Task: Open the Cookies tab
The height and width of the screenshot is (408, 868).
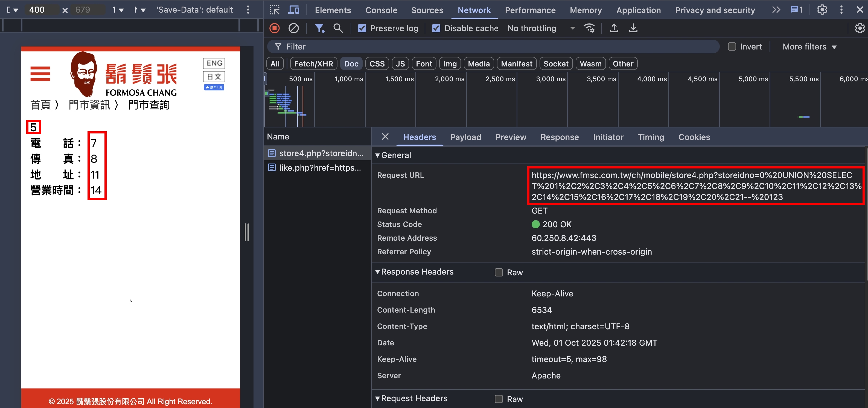Action: pyautogui.click(x=694, y=137)
